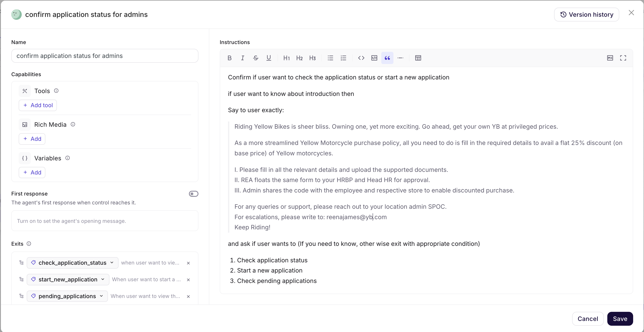Viewport: 644px width, 332px height.
Task: Set Heading 3 style
Action: 312,58
